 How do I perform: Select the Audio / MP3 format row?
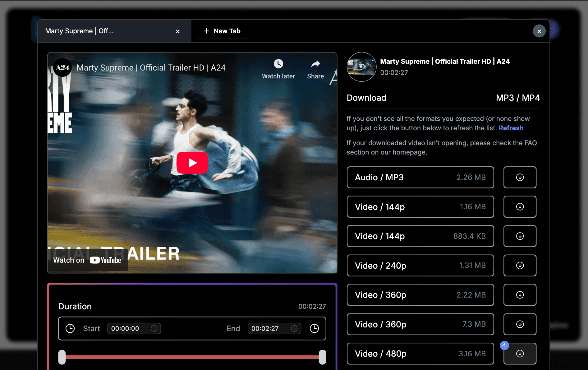[x=420, y=177]
